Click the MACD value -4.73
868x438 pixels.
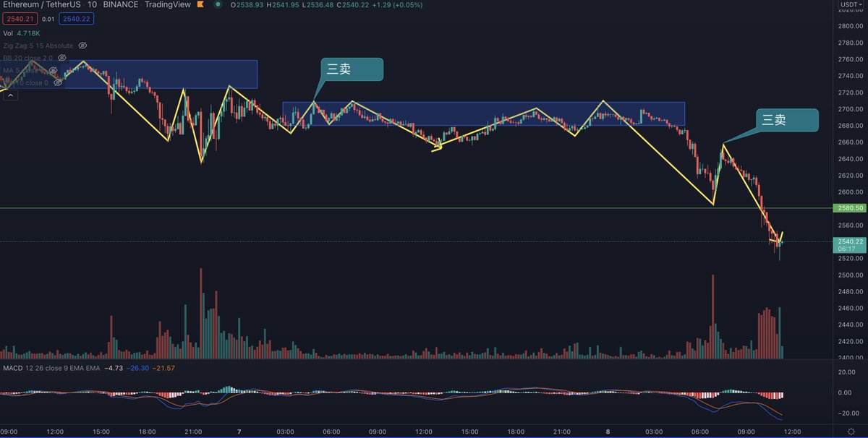tap(113, 368)
